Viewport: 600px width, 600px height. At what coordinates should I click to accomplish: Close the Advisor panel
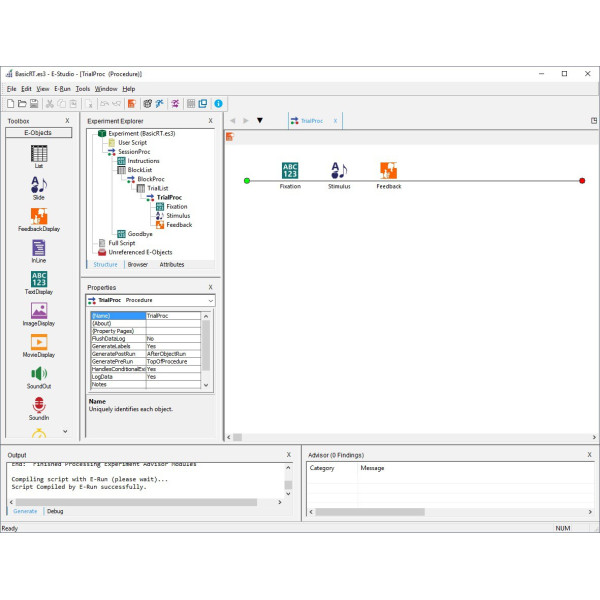click(x=589, y=455)
